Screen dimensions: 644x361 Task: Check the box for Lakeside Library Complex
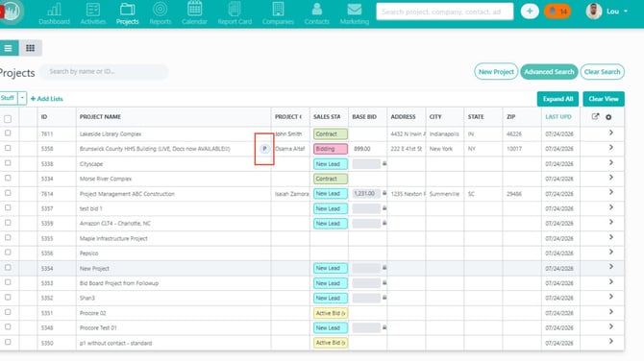(8, 133)
